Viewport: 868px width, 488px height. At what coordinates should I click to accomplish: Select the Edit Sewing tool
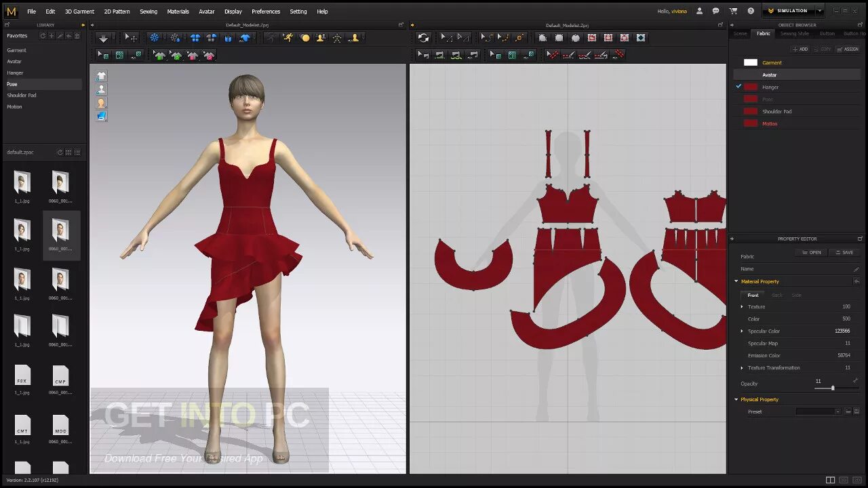click(x=486, y=37)
